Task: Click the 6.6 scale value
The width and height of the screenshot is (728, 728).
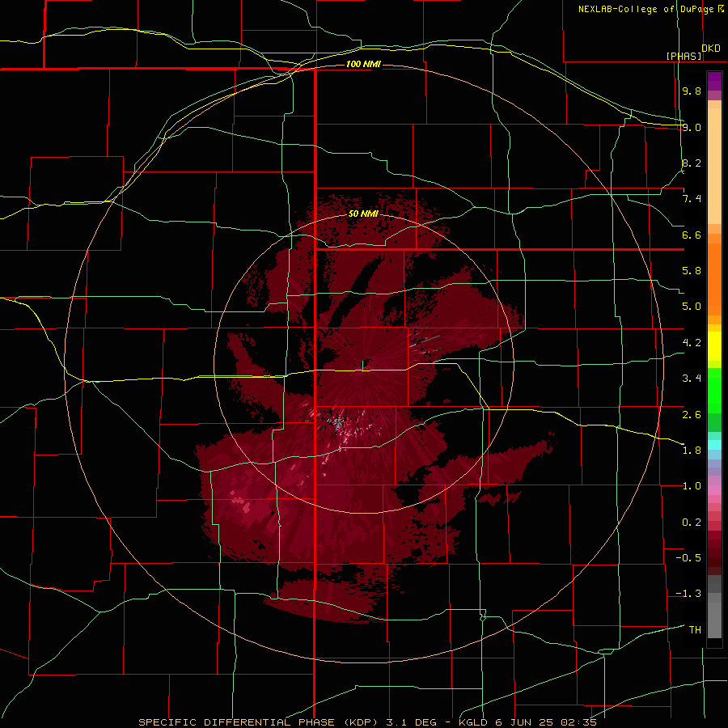Action: point(692,235)
